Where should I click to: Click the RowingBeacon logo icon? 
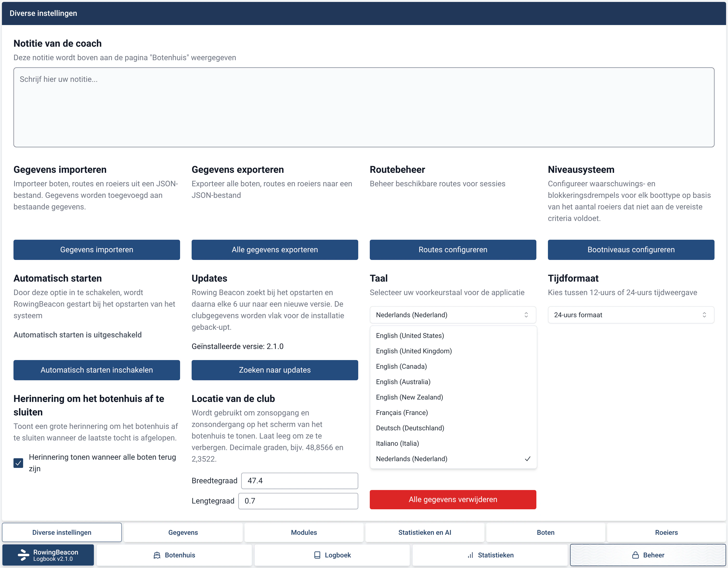click(x=23, y=555)
